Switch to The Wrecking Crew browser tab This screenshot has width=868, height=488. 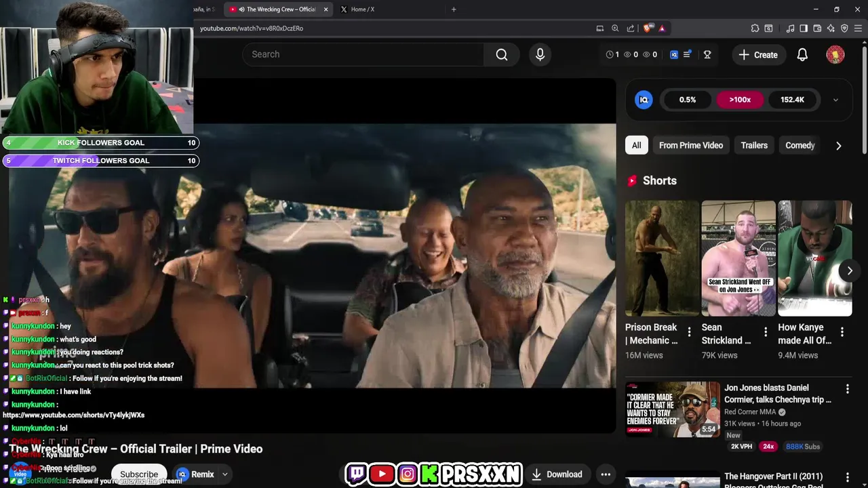[x=278, y=9]
